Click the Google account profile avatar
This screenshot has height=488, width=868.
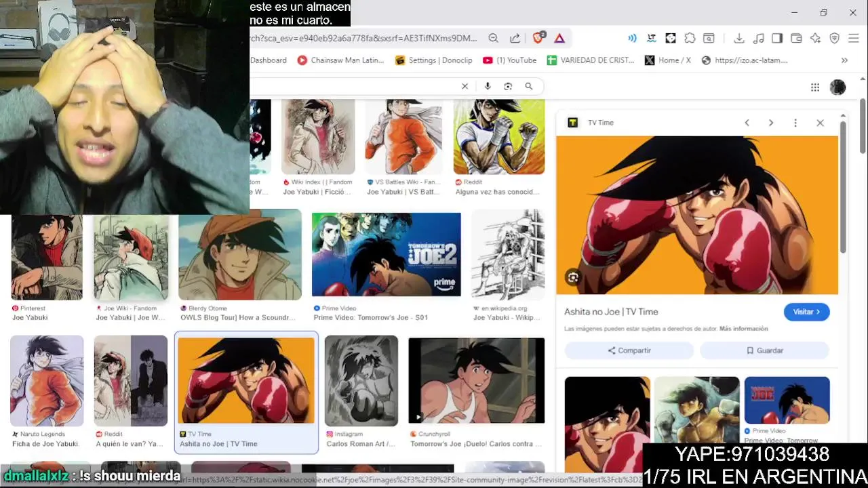[x=837, y=87]
